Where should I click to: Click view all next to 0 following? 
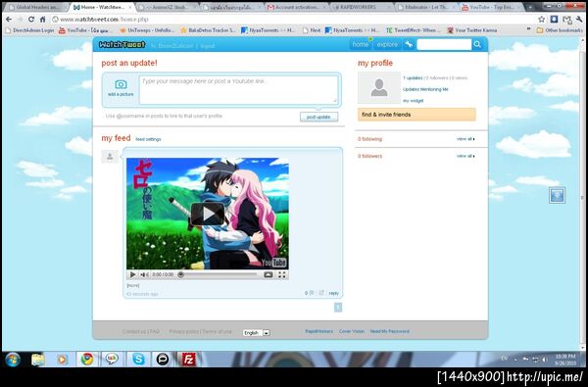point(465,139)
